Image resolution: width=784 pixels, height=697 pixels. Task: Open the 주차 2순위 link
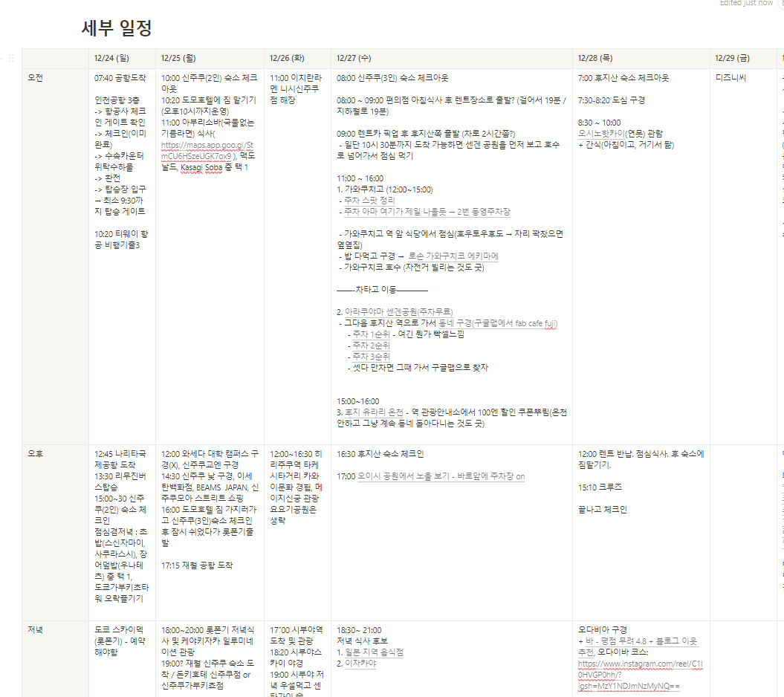coord(371,345)
